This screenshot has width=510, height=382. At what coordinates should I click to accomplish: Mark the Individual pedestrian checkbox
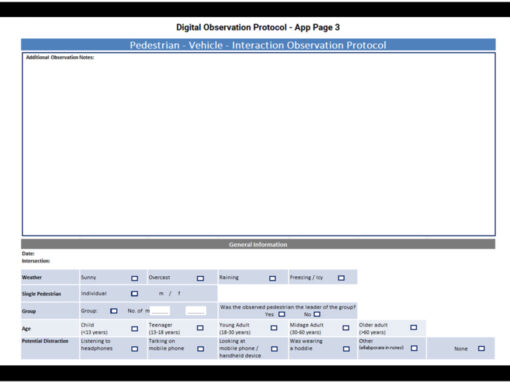[135, 294]
